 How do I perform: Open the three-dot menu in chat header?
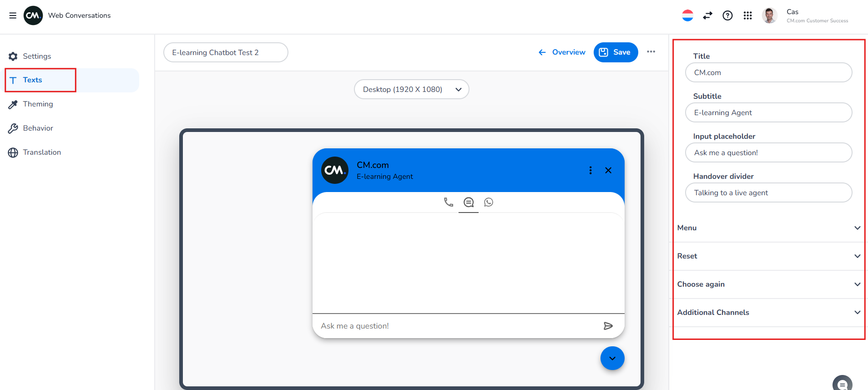[590, 170]
